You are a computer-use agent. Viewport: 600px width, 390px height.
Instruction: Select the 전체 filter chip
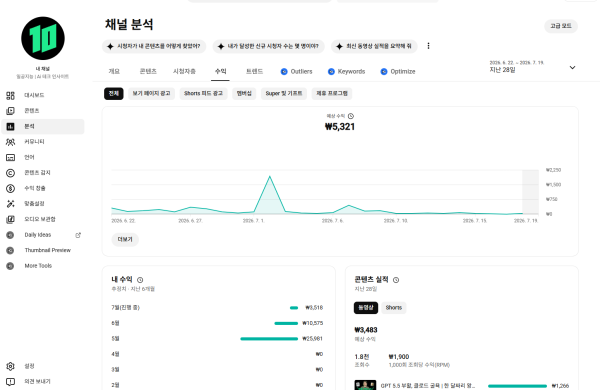pyautogui.click(x=114, y=93)
